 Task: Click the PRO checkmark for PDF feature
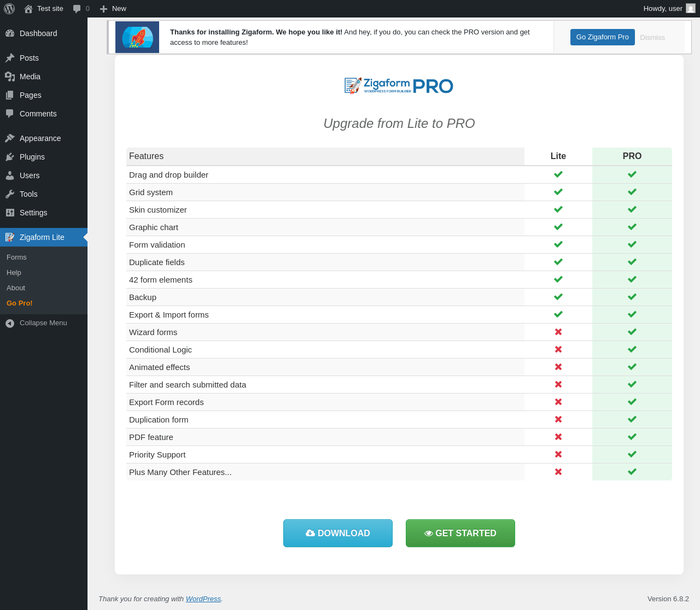pos(632,437)
